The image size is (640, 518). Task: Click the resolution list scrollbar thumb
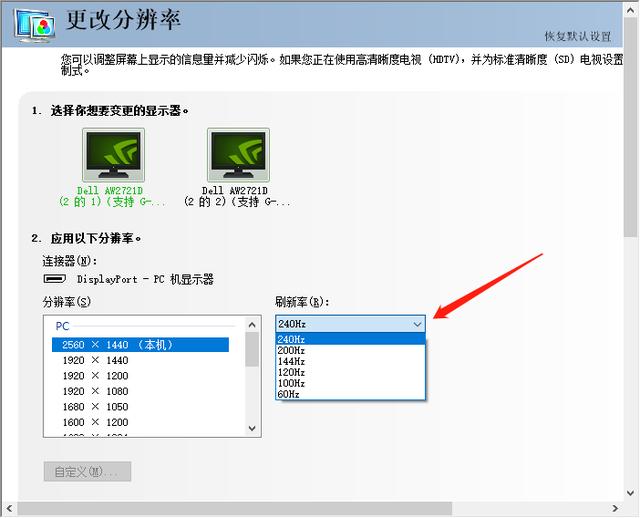pyautogui.click(x=252, y=349)
